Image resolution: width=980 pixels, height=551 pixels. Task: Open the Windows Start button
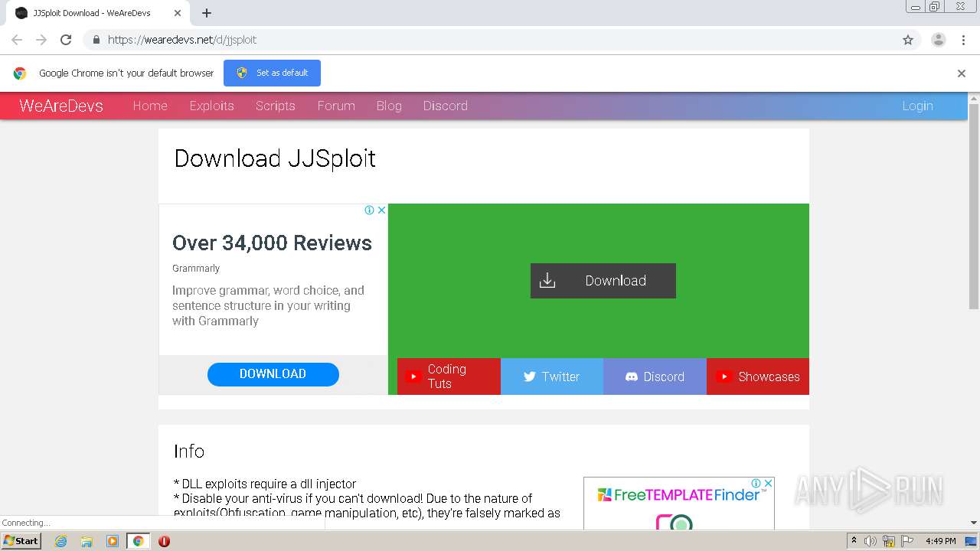pyautogui.click(x=21, y=540)
